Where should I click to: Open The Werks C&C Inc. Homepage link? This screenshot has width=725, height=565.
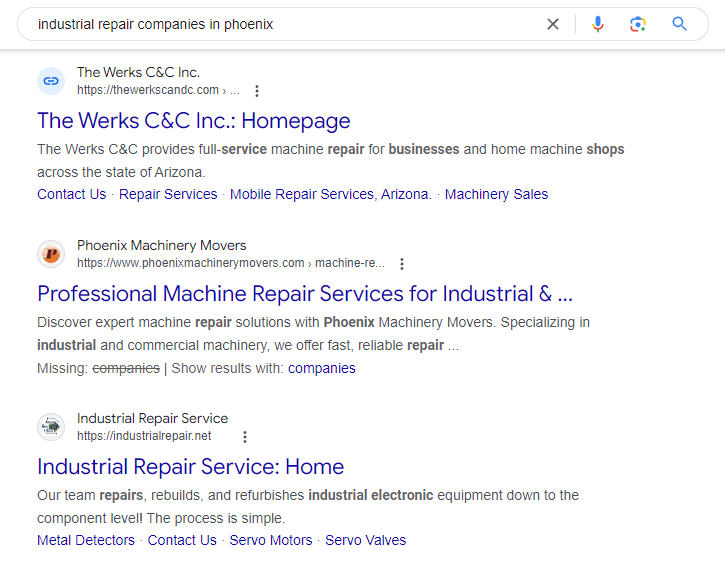click(194, 121)
